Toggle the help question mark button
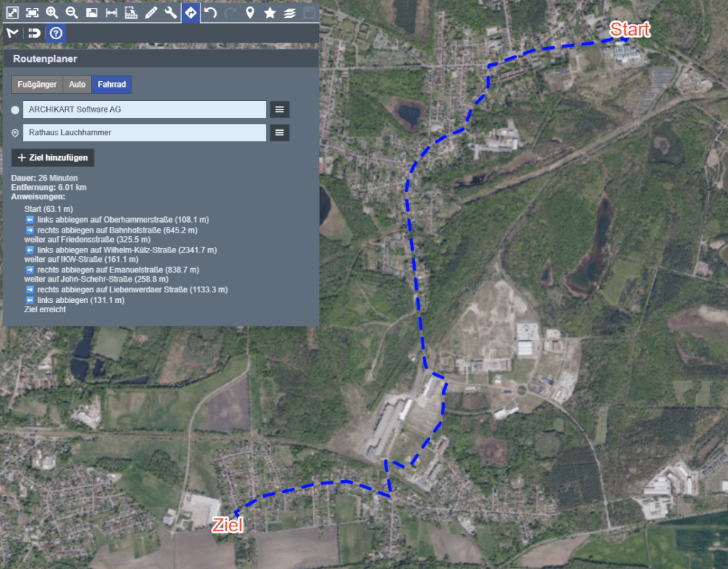Screen dimensions: 728x569 [56, 33]
